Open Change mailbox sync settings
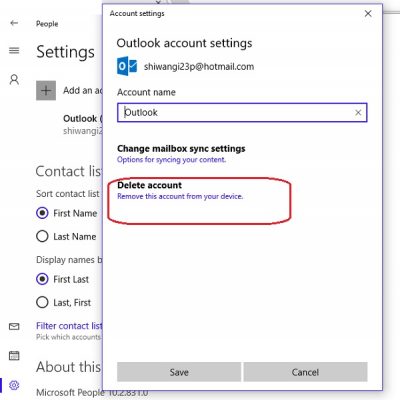Image resolution: width=400 pixels, height=400 pixels. (x=181, y=154)
